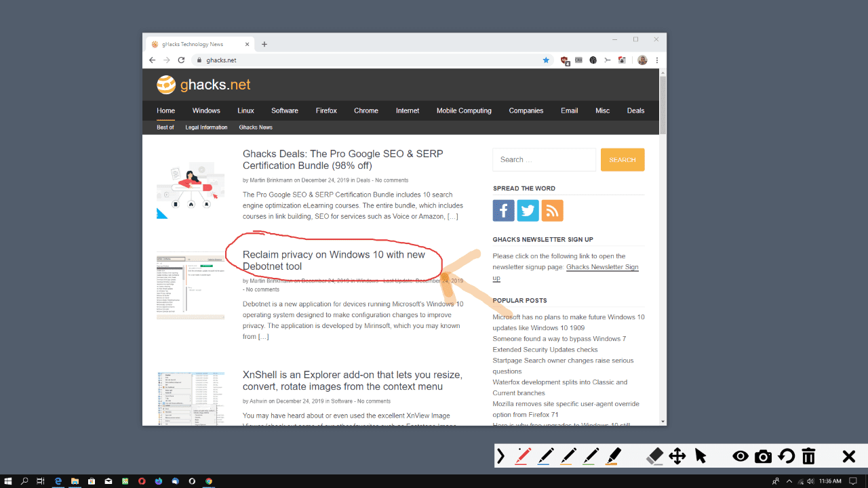Open the Email menu item
868x488 pixels.
(x=570, y=110)
